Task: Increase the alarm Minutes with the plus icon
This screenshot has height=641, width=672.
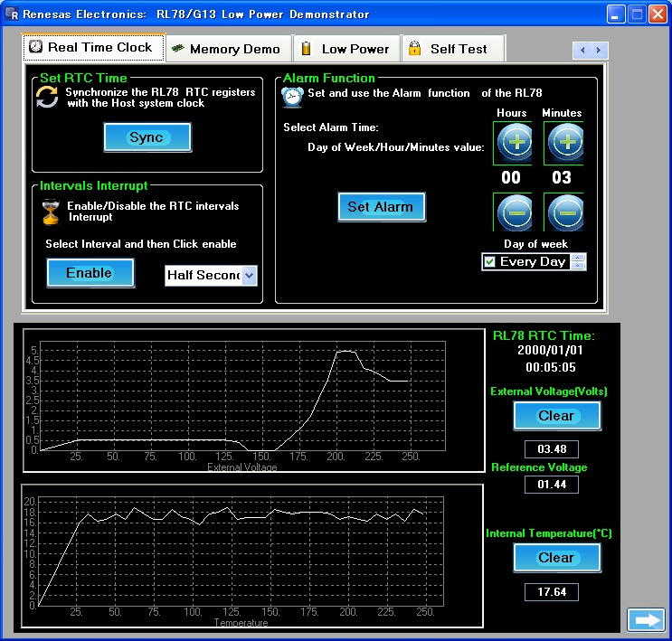Action: pos(563,144)
